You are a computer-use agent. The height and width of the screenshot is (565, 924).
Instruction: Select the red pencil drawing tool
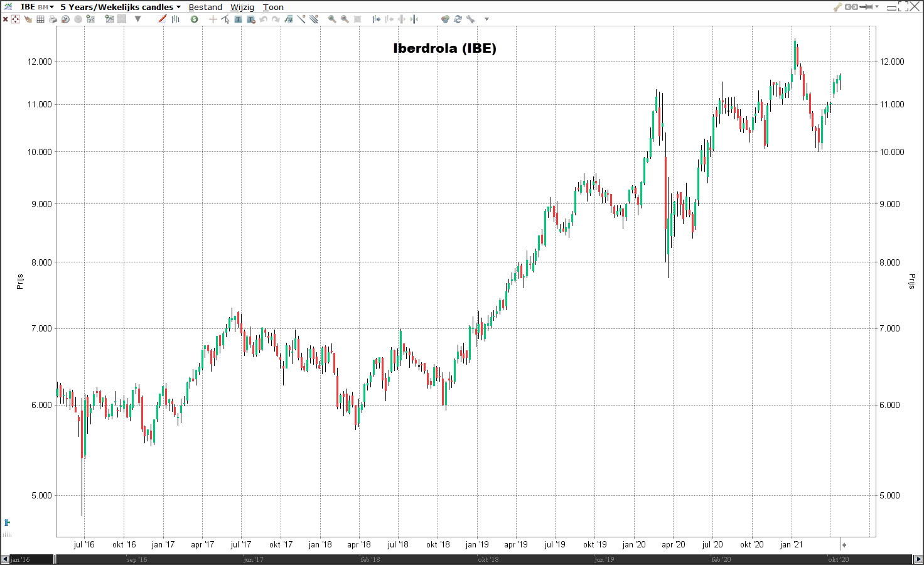click(163, 19)
